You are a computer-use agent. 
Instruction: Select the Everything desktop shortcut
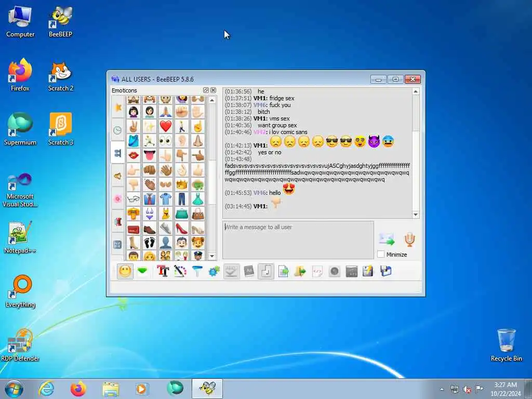[20, 292]
